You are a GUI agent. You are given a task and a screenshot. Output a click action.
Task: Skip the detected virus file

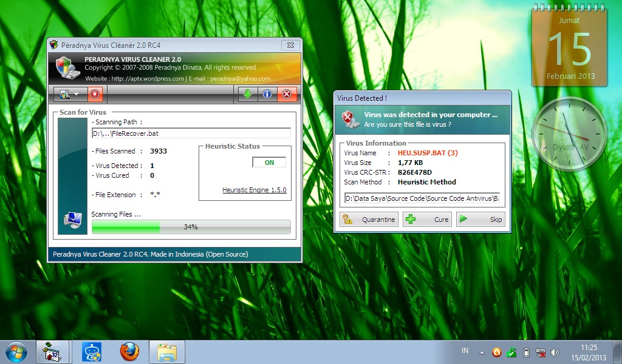click(x=481, y=220)
